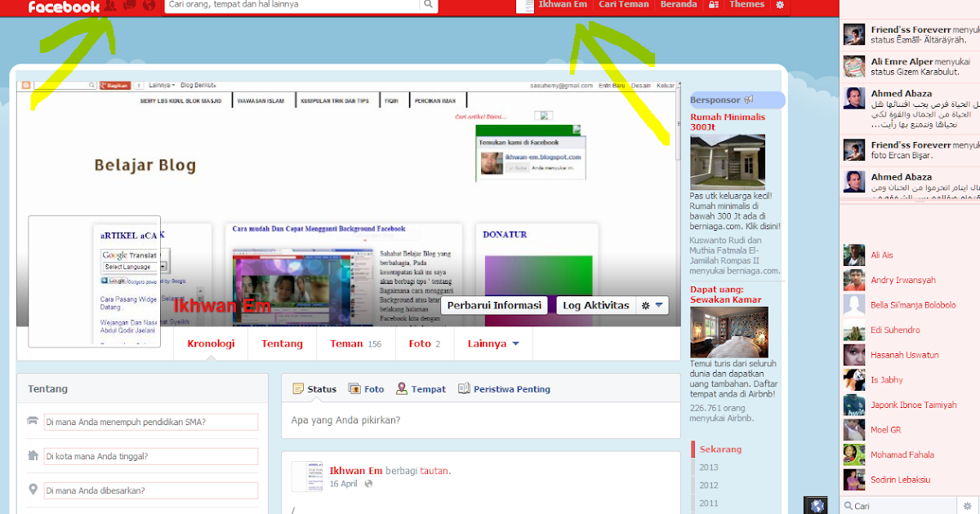Click the search magnifier button
The height and width of the screenshot is (514, 980).
tap(429, 5)
